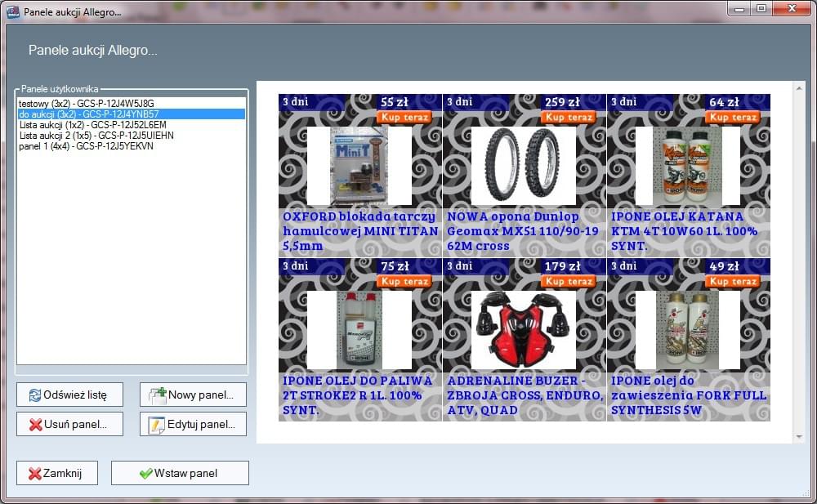The width and height of the screenshot is (817, 504).
Task: Click the '179 zł' price label
Action: pos(563,266)
